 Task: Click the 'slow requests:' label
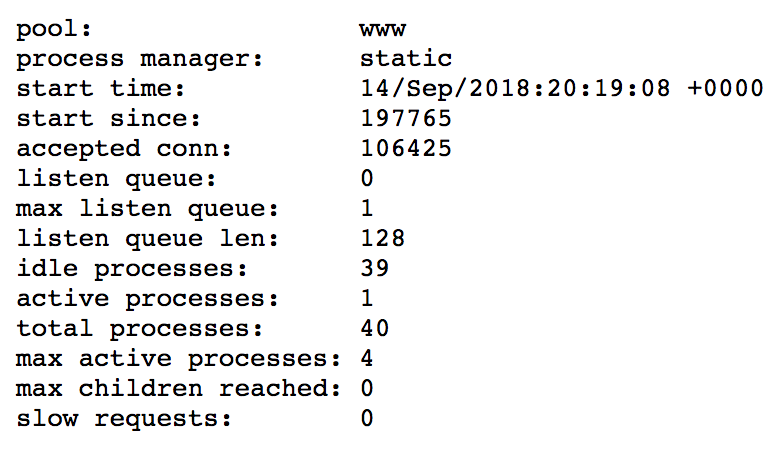pos(124,419)
